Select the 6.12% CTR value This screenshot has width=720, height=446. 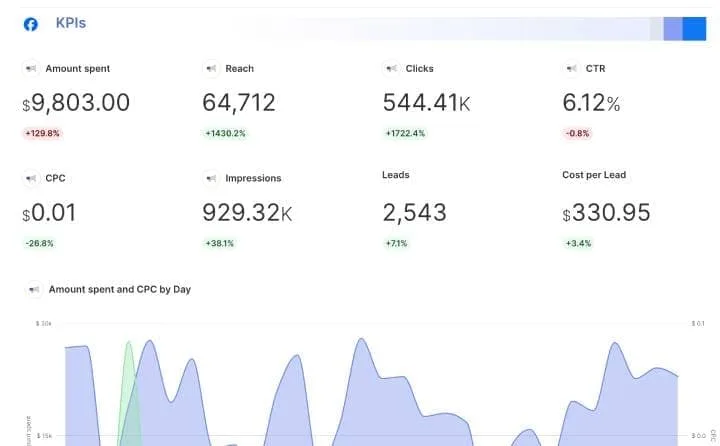click(x=591, y=102)
